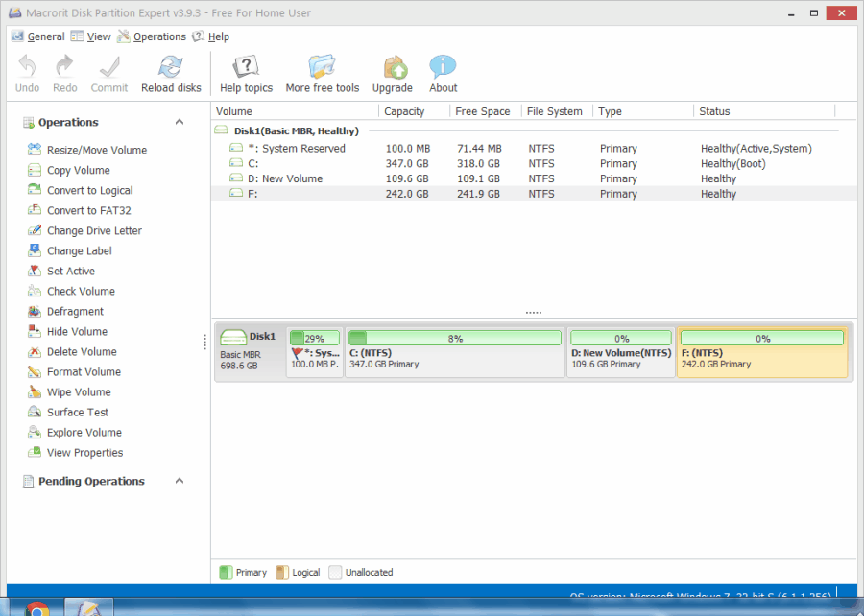Click the Explore Volume icon
The height and width of the screenshot is (616, 864).
[35, 432]
